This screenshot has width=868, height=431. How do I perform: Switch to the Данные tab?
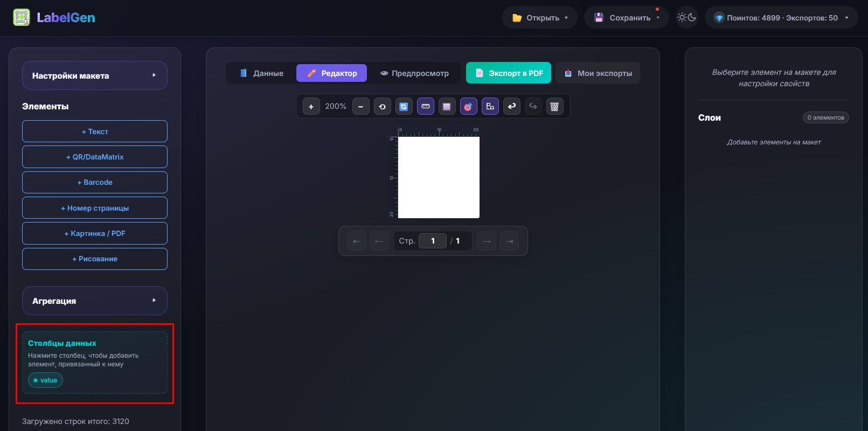tap(262, 73)
